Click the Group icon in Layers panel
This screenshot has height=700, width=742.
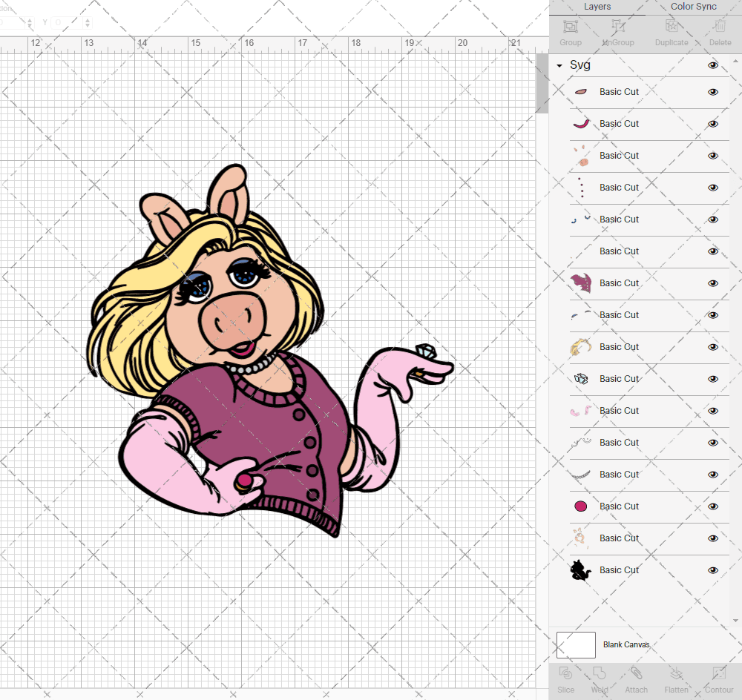(x=570, y=27)
